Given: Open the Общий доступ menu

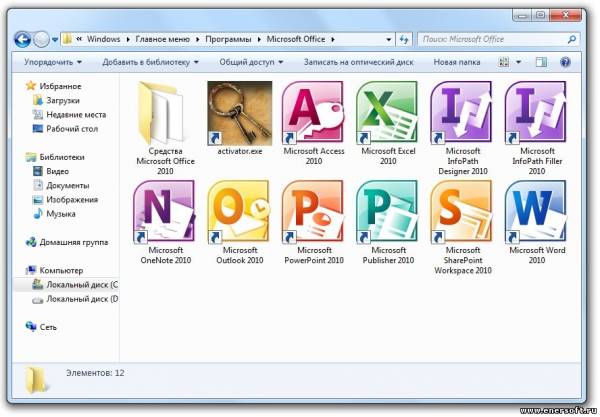Looking at the screenshot, I should [251, 62].
